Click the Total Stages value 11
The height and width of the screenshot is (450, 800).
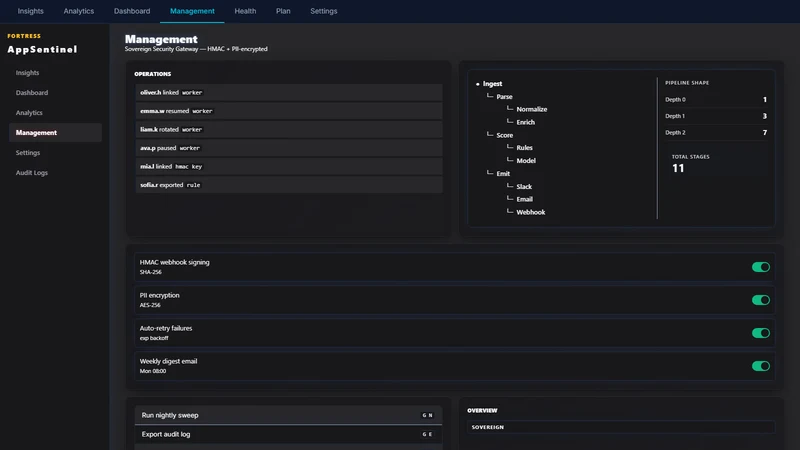click(x=678, y=168)
